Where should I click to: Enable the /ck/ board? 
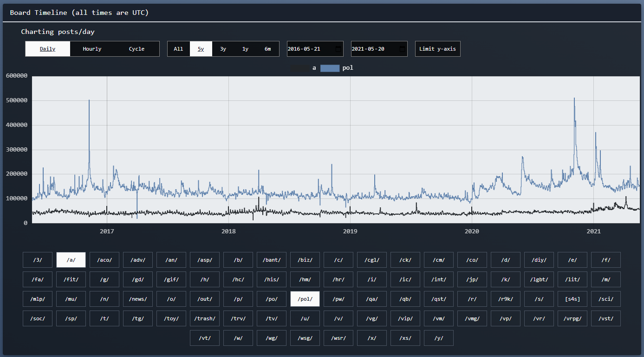coord(405,260)
